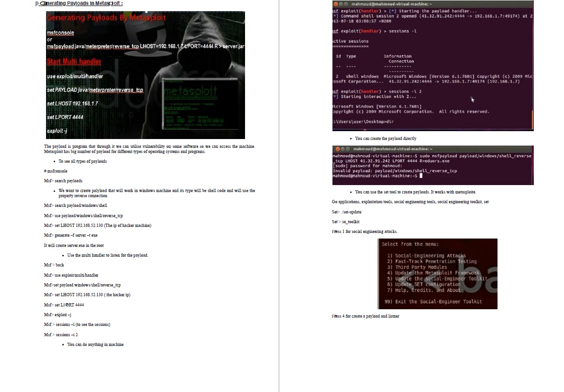The height and width of the screenshot is (392, 564).
Task: Click the line 'Msf> set LPORT 4444'
Action: [x=64, y=305]
